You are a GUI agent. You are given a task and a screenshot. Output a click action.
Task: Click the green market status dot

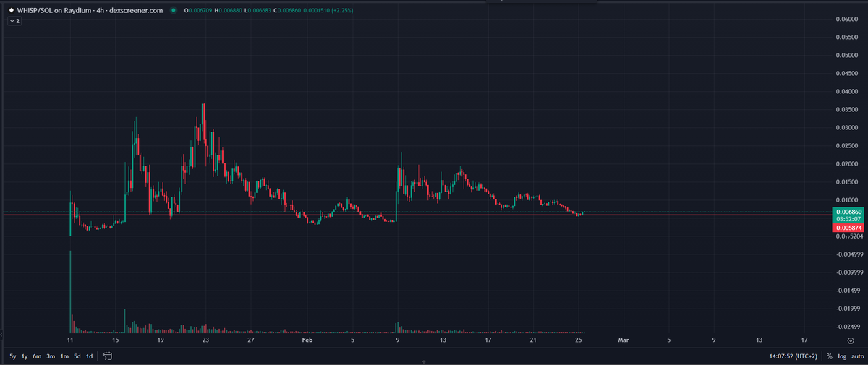174,11
